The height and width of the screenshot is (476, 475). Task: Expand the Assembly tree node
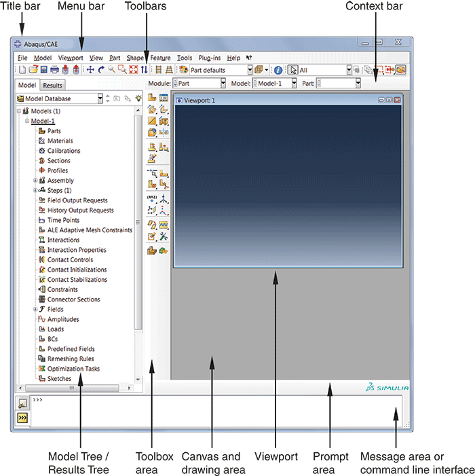35,181
